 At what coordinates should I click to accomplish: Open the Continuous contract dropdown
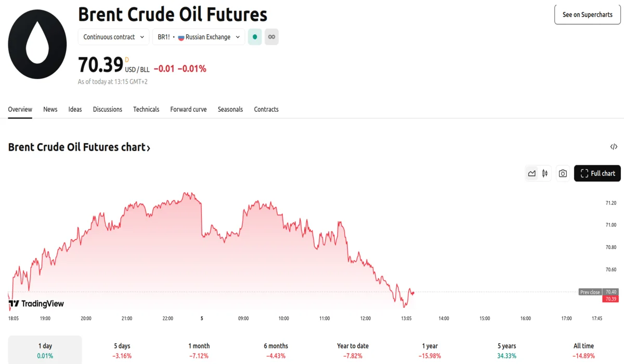coord(113,37)
